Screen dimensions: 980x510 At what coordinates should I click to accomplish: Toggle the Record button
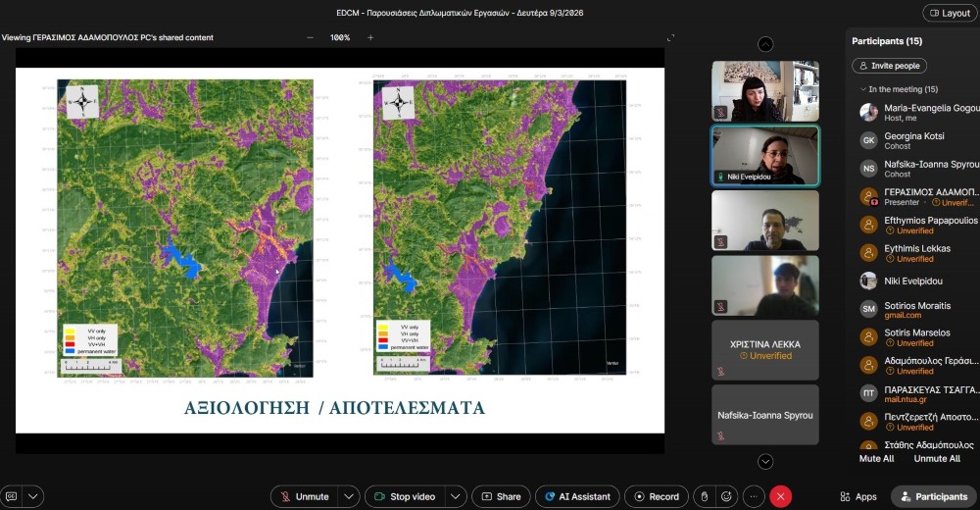655,496
